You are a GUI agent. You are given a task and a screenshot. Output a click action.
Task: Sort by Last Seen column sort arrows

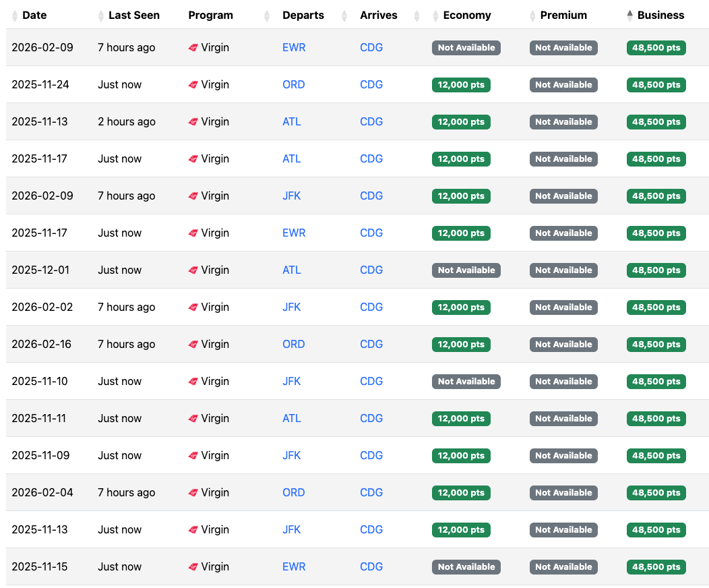100,16
